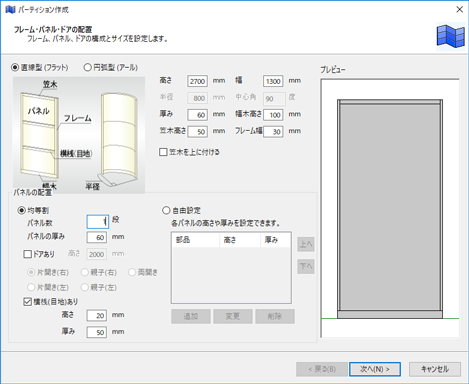Click the 幅木高さ field showing 100
Screen dimensions: 469x384
click(x=273, y=115)
